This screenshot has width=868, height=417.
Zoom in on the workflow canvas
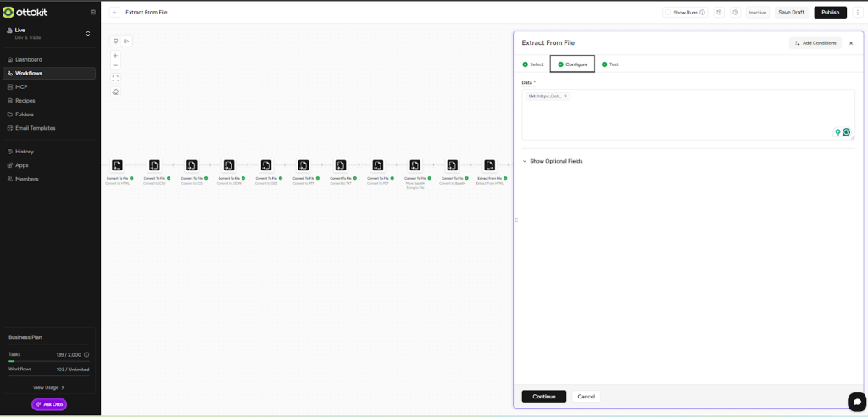click(x=115, y=56)
